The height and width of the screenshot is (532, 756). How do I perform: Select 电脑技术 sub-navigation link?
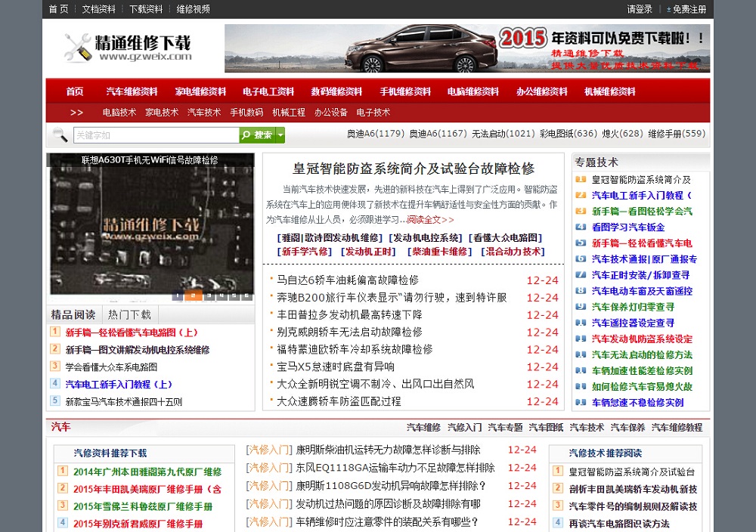point(119,113)
